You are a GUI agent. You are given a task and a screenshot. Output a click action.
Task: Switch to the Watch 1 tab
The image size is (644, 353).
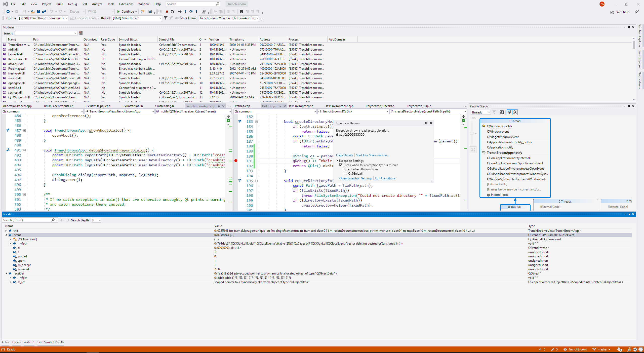click(x=29, y=342)
